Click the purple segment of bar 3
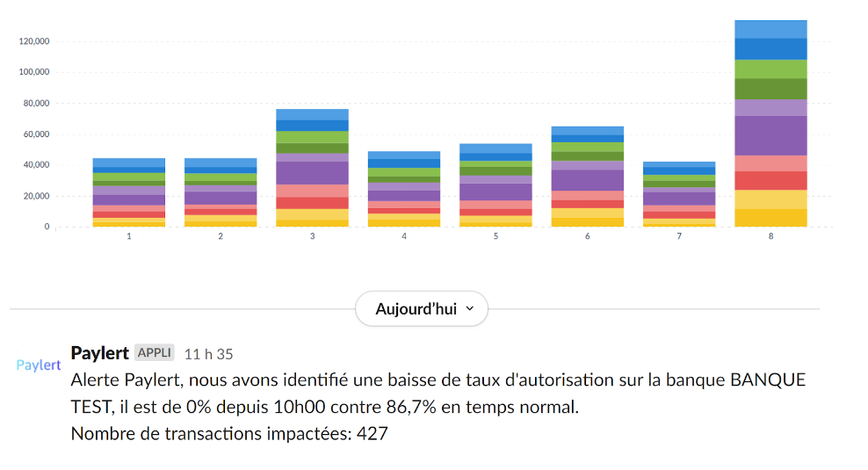 tap(312, 172)
